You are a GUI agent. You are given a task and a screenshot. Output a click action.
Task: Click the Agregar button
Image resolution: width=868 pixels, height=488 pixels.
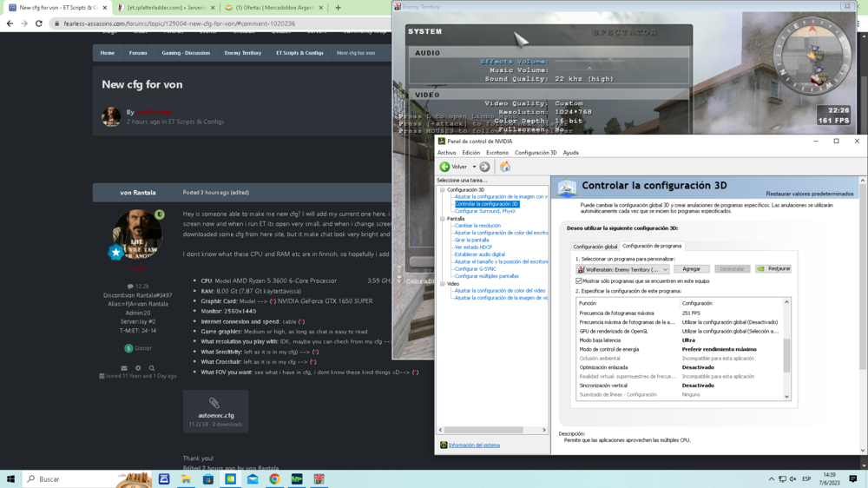click(691, 268)
